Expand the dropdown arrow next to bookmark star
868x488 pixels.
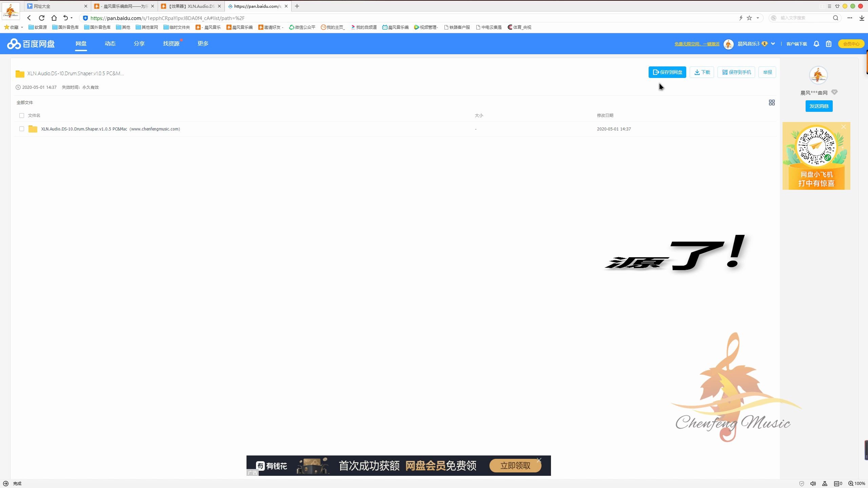click(x=757, y=18)
